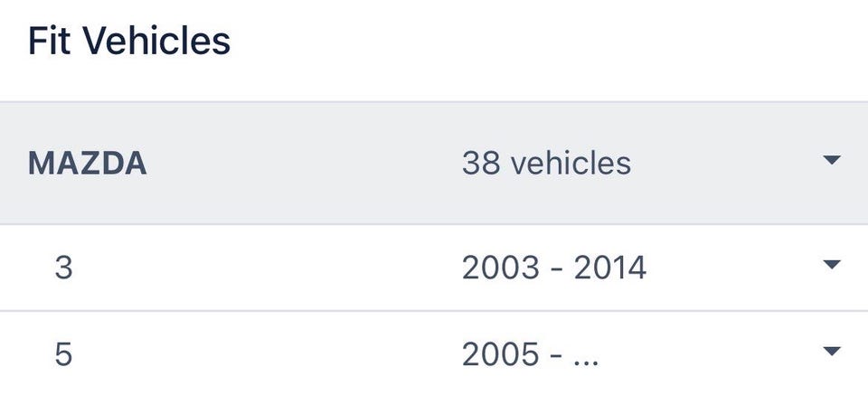868x395 pixels.
Task: Select model 5 in the list
Action: (63, 353)
